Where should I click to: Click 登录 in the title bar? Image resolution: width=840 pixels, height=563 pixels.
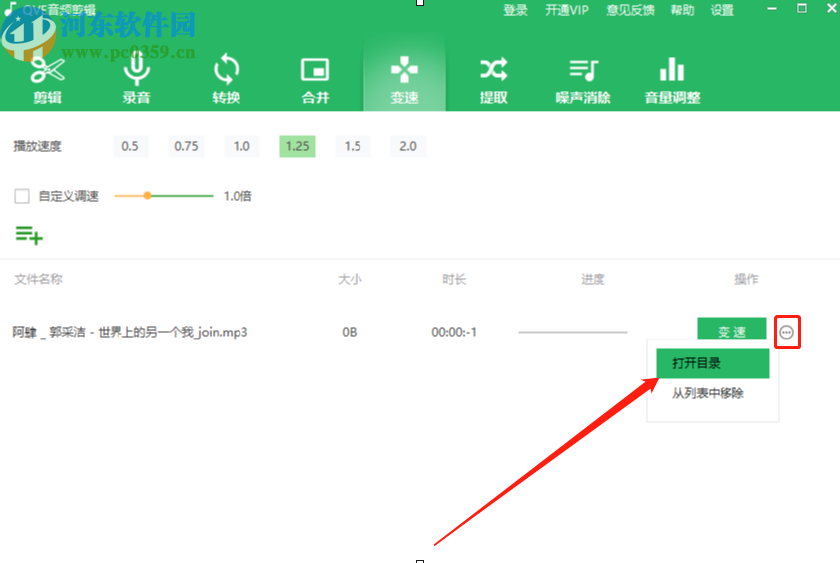[x=515, y=10]
